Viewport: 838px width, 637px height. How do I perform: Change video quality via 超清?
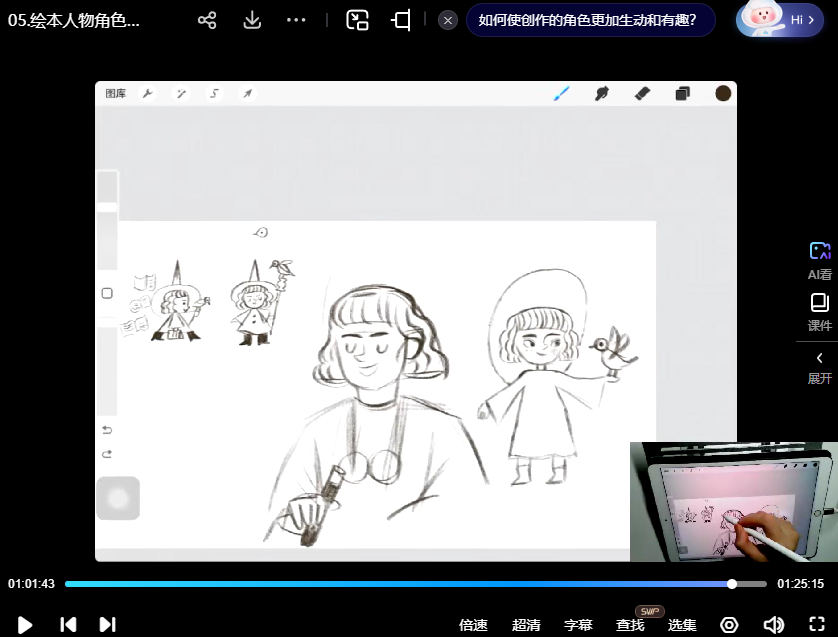[526, 625]
